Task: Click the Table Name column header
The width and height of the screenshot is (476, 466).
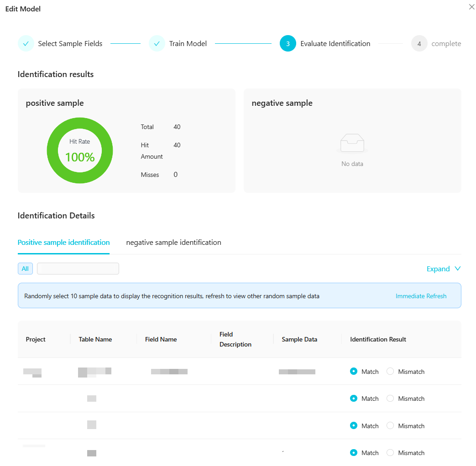Action: pos(95,339)
